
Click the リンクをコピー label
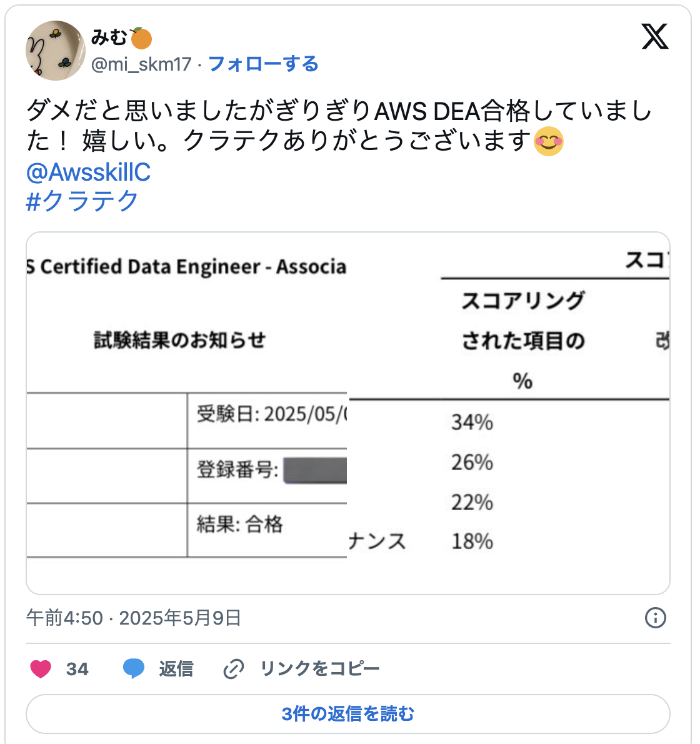(319, 668)
